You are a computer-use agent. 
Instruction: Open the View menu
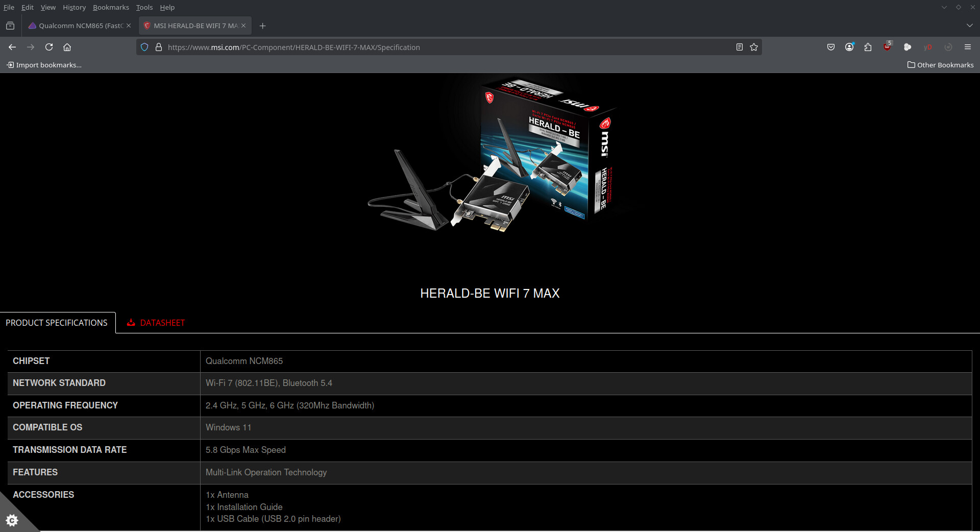point(48,7)
